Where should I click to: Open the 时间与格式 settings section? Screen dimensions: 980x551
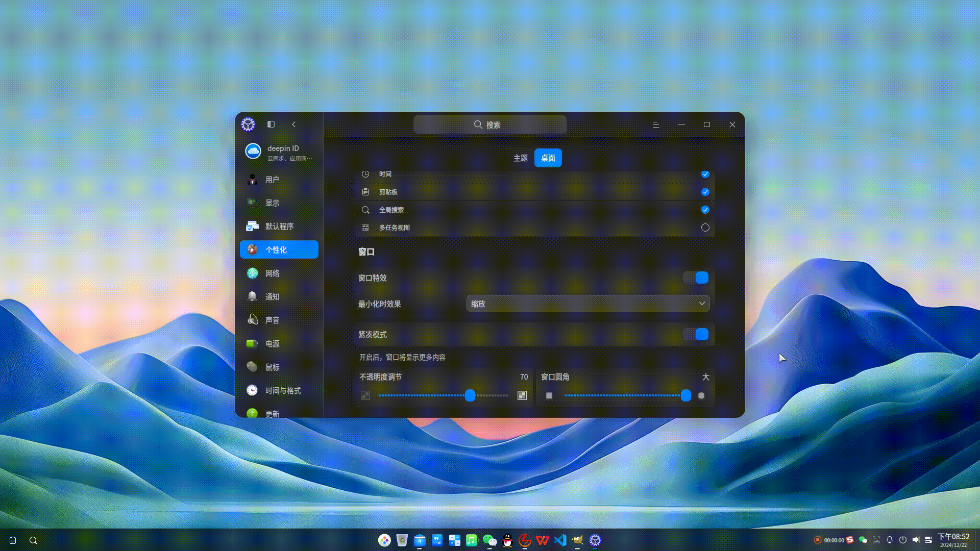click(x=279, y=390)
